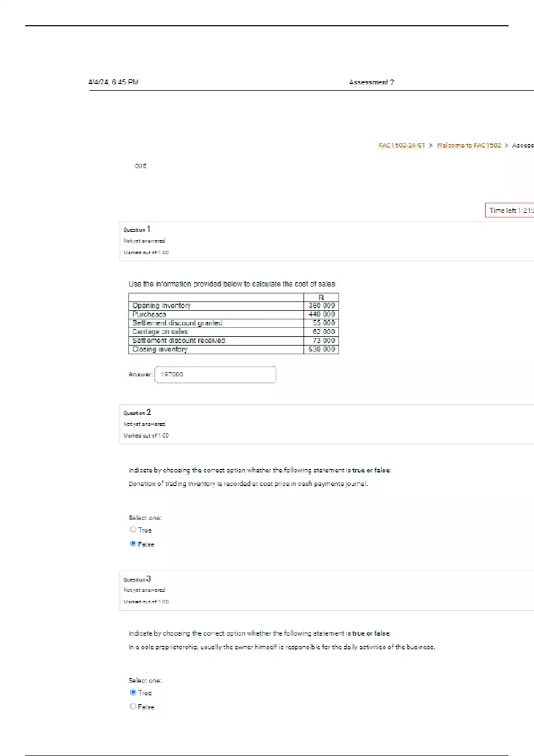Focus the cost of sales Answer field
This screenshot has height=756, width=534.
[x=215, y=374]
